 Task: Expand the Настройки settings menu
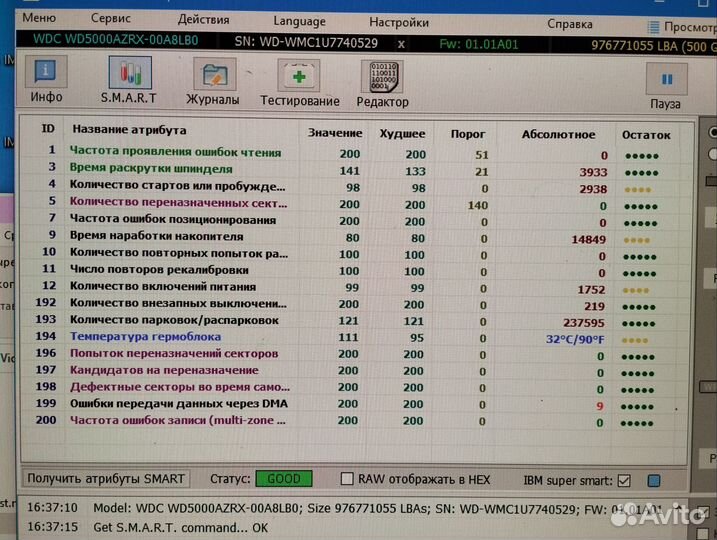tap(399, 22)
